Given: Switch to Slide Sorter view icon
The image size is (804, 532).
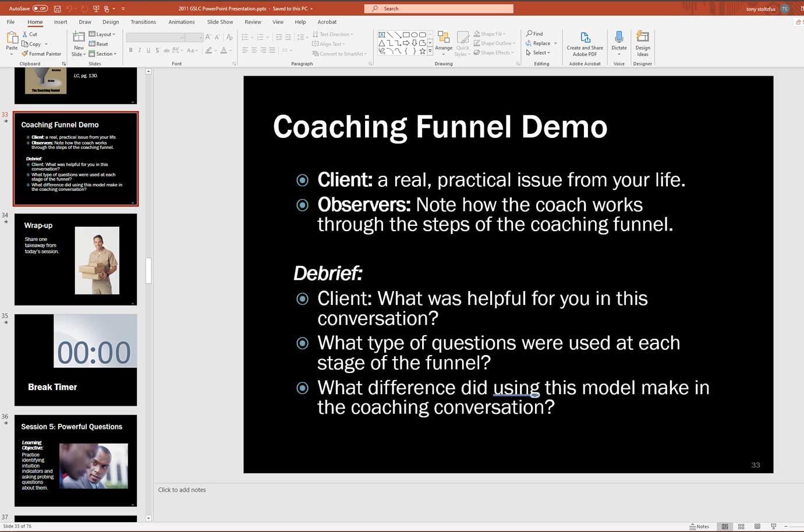Looking at the screenshot, I should click(741, 526).
